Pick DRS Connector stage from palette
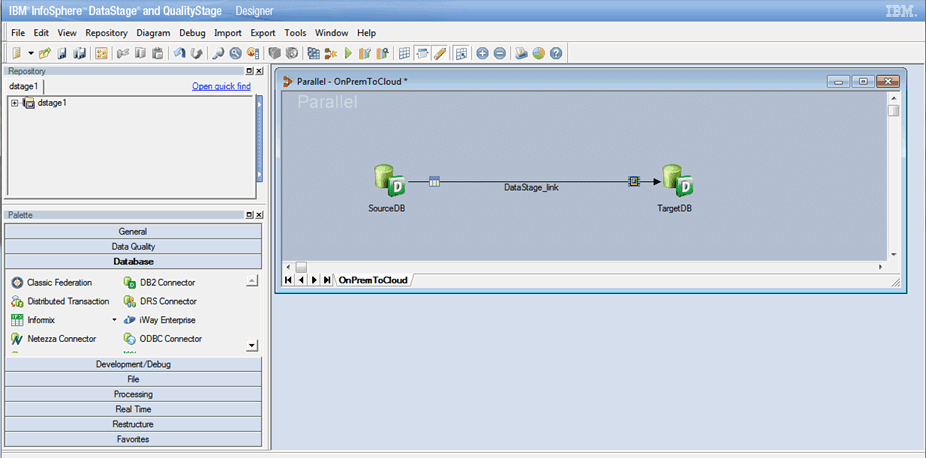The height and width of the screenshot is (458, 926). [x=160, y=302]
